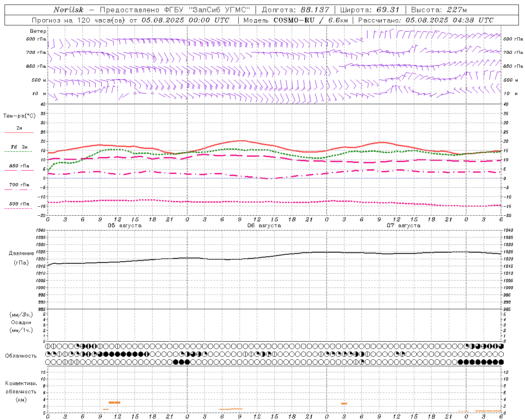Screen dimensions: 525x420
Task: Click the Модель COSMO-RU / 6.6км text
Action: pos(296,20)
